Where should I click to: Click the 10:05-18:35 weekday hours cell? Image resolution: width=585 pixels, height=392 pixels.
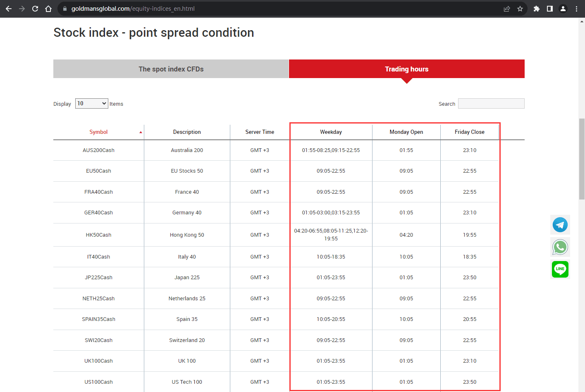[331, 257]
